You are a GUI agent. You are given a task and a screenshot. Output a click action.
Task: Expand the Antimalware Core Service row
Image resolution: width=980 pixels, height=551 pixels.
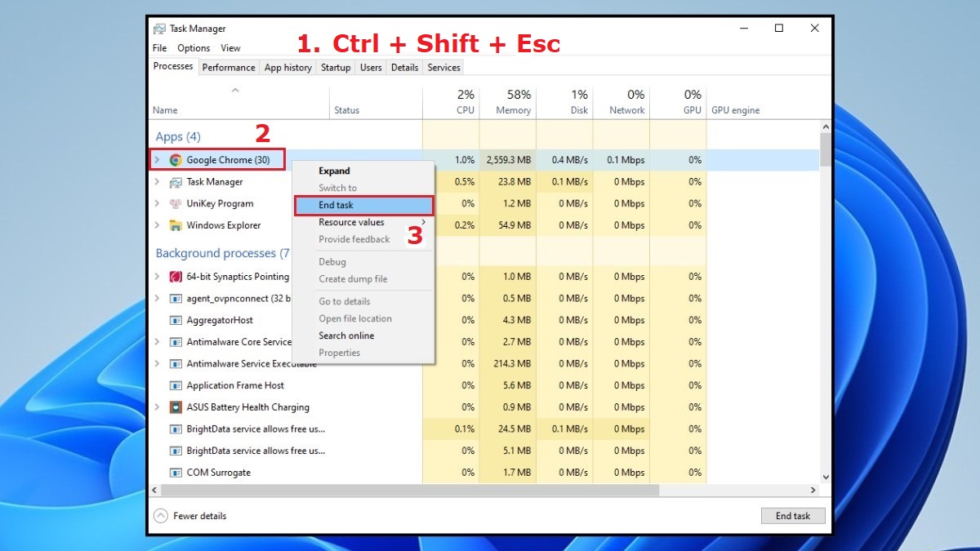coord(157,342)
